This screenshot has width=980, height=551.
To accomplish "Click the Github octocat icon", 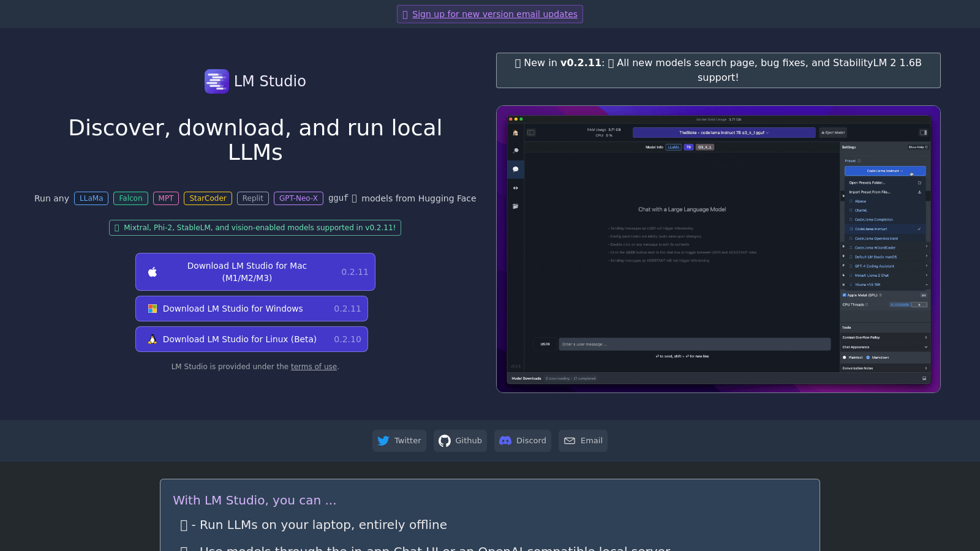I will click(445, 441).
